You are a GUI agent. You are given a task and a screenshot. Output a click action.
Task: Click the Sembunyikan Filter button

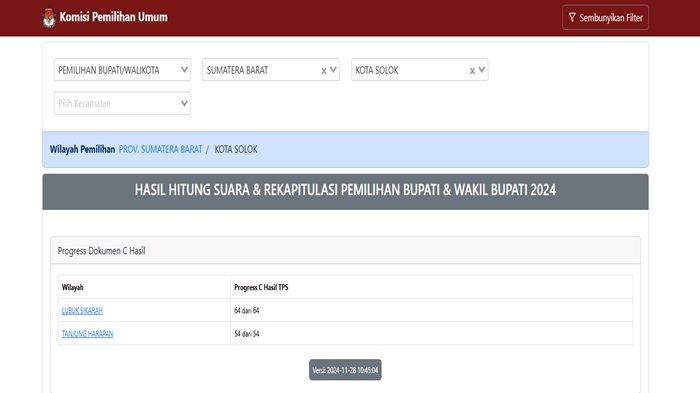[x=605, y=17]
